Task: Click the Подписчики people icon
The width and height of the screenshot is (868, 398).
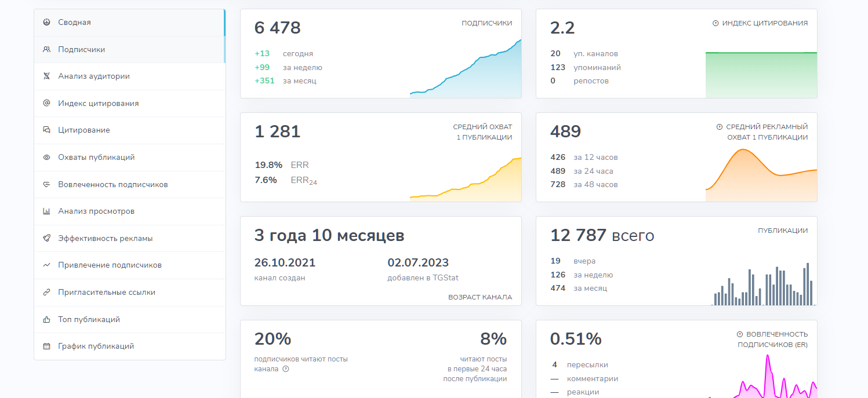Action: (x=46, y=49)
